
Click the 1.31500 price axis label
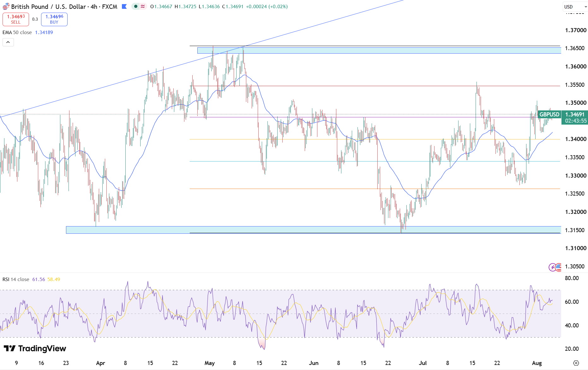coord(575,230)
